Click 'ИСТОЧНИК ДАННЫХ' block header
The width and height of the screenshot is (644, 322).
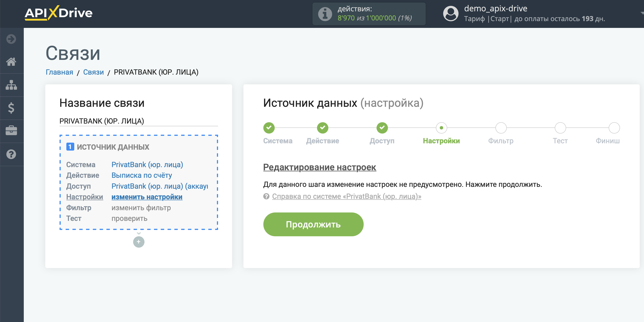pos(113,147)
